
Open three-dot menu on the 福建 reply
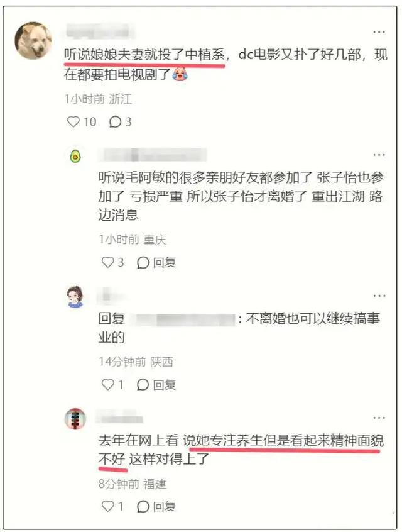[x=379, y=418]
